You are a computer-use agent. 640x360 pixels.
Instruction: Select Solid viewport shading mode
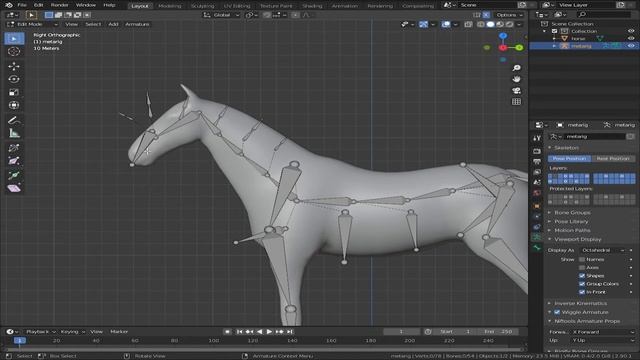pos(490,24)
